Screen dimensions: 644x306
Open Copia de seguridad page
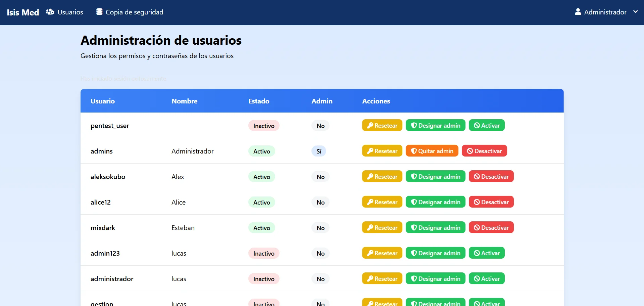130,12
